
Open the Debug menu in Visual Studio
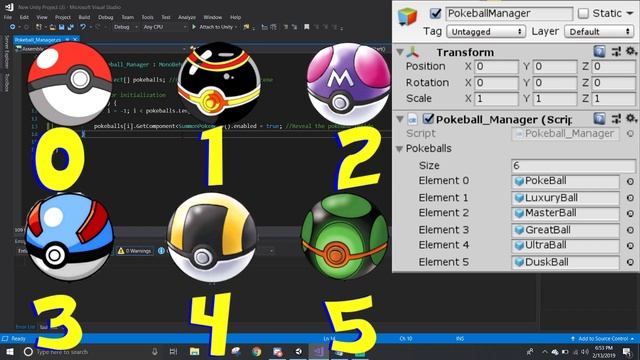coord(105,17)
